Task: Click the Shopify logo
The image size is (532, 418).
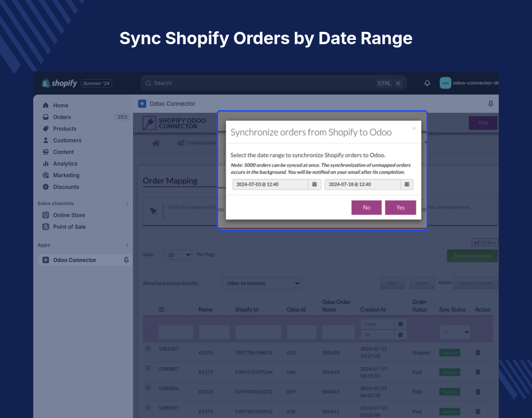Action: pyautogui.click(x=59, y=83)
